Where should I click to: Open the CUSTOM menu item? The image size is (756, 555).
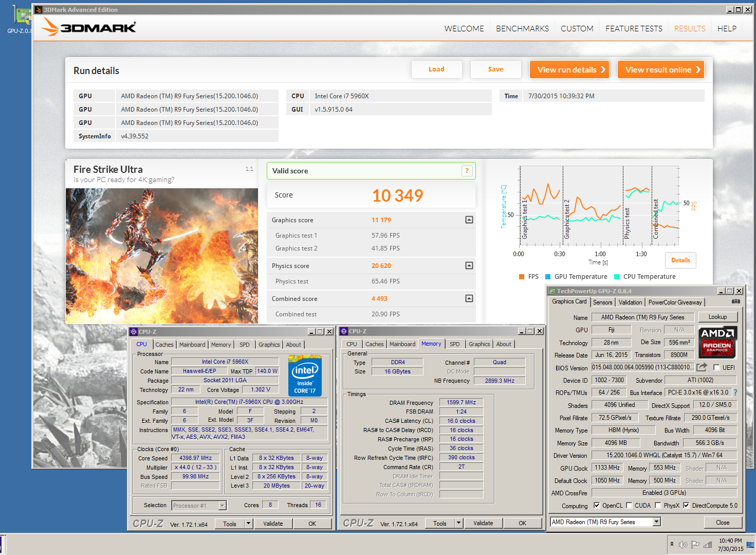[577, 29]
